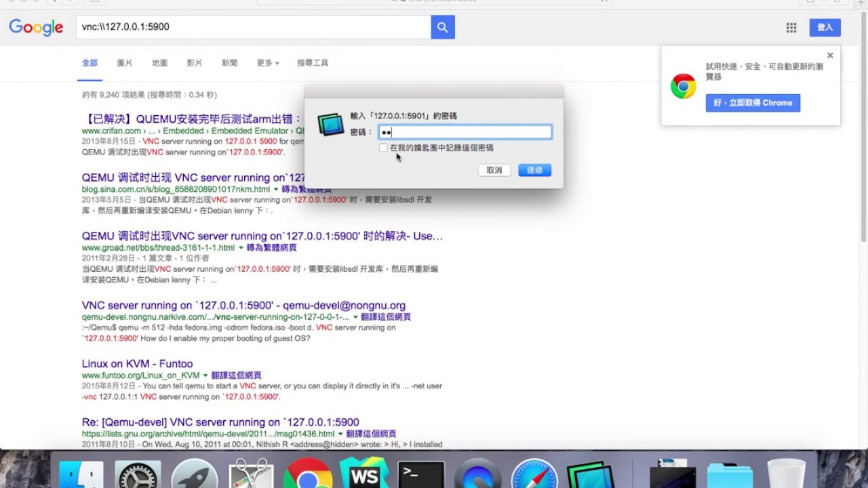
Task: Open Terminal from the Dock
Action: [x=421, y=475]
